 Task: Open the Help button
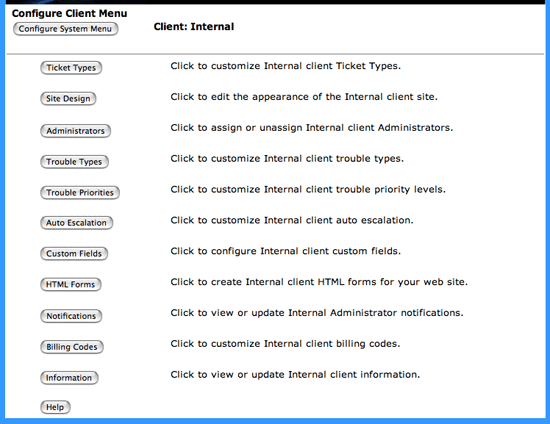[x=55, y=407]
